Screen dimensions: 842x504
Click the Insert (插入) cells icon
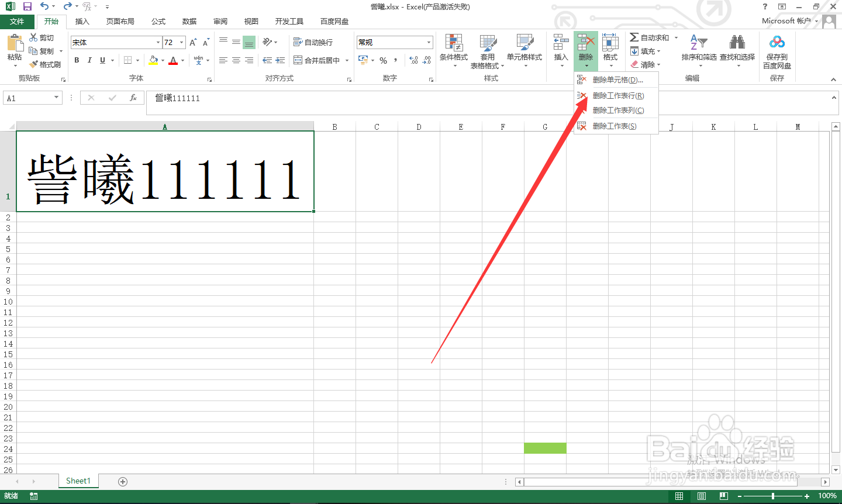pos(561,43)
